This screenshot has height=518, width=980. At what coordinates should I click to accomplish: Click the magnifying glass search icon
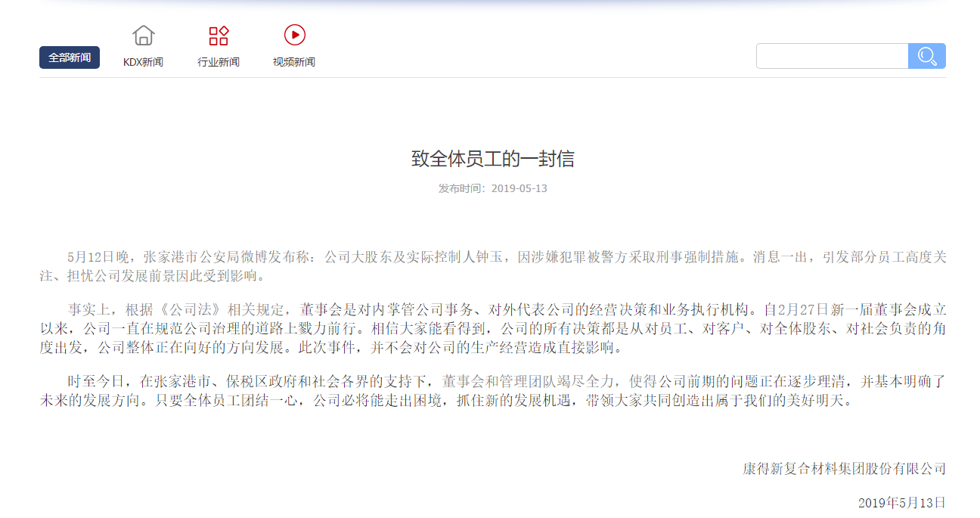coord(926,55)
